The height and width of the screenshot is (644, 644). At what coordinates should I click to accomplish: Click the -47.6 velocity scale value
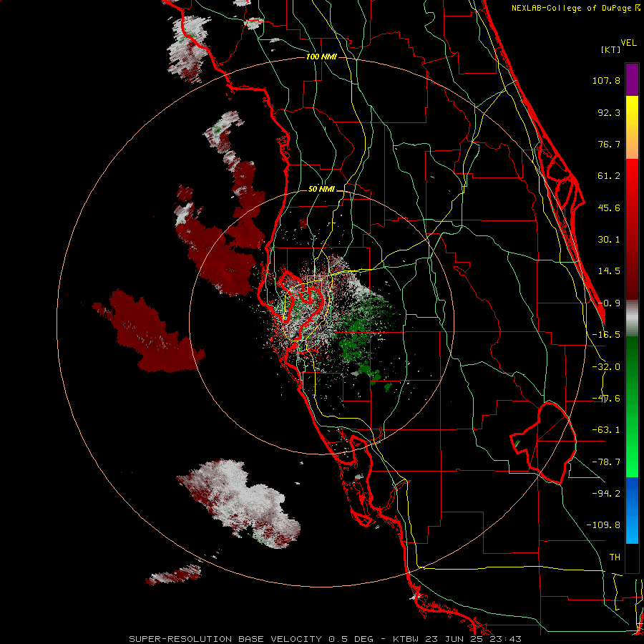(606, 399)
